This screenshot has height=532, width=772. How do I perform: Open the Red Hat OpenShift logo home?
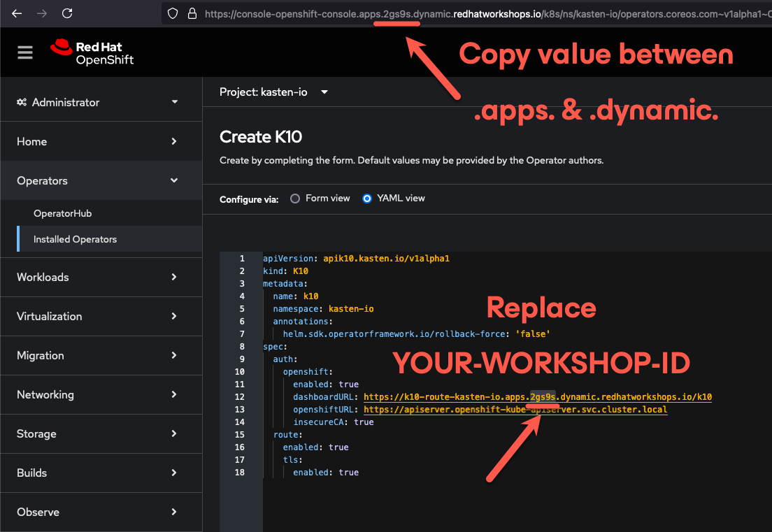92,52
